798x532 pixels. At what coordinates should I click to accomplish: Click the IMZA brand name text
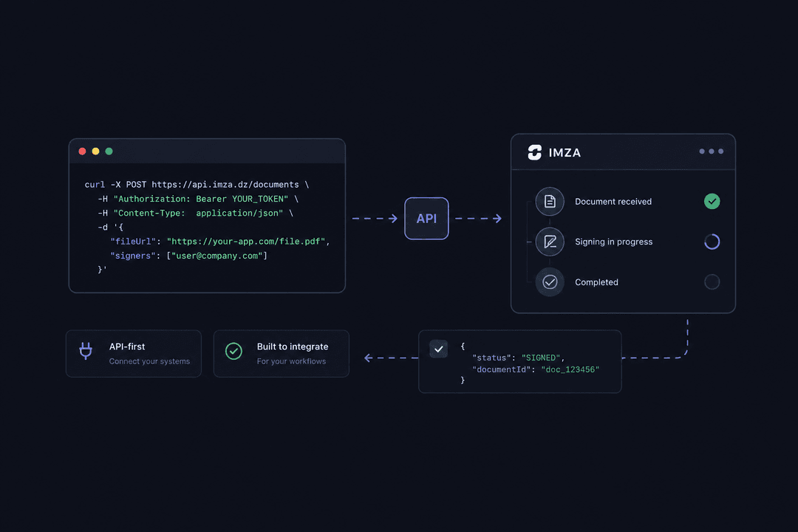tap(565, 153)
